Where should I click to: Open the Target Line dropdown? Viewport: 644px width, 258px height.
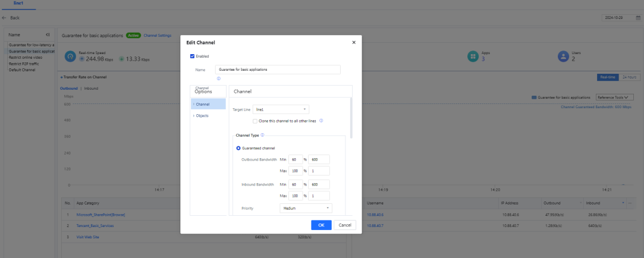281,109
